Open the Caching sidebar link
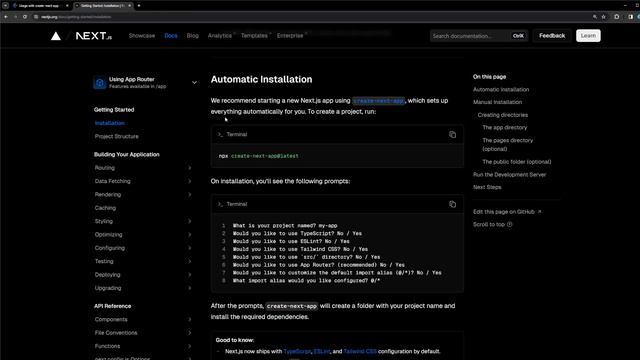This screenshot has height=360, width=640. 105,208
